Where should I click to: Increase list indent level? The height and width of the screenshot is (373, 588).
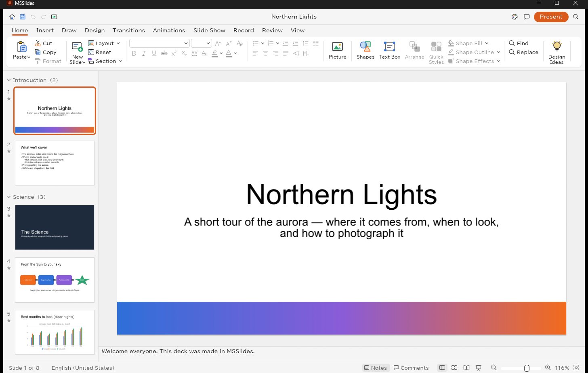(295, 43)
